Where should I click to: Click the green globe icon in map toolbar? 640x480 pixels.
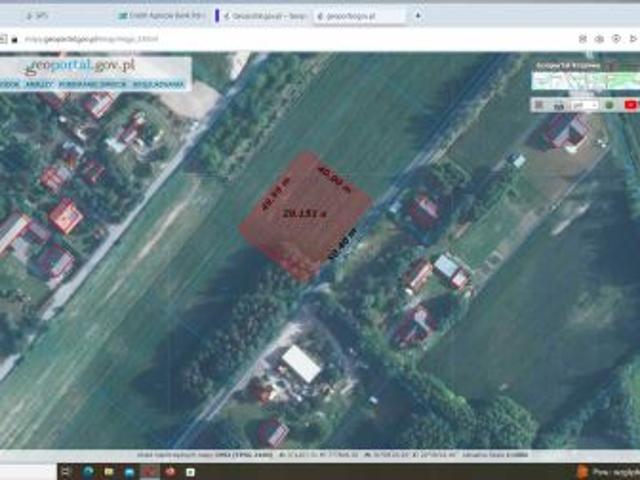point(609,105)
